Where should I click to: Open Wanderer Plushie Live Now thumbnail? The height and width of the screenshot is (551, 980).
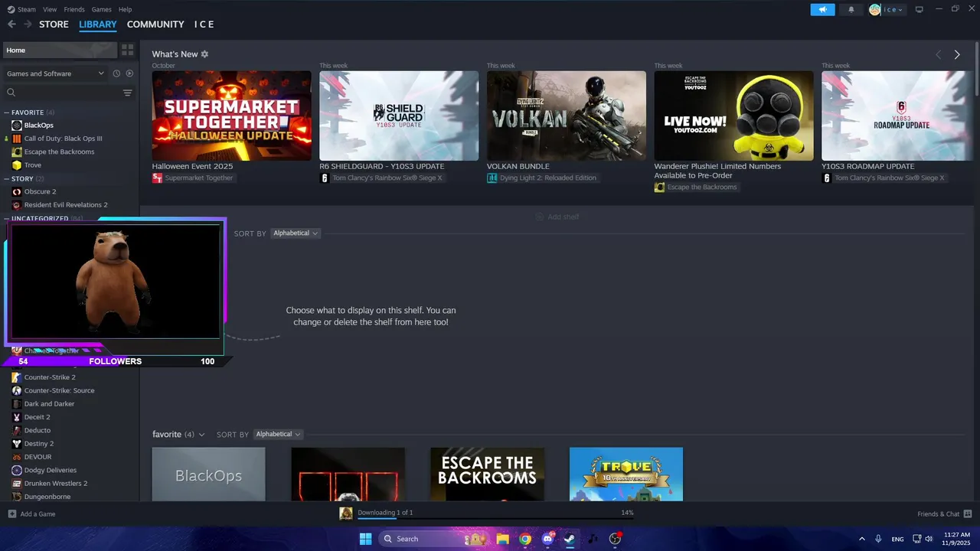tap(733, 116)
